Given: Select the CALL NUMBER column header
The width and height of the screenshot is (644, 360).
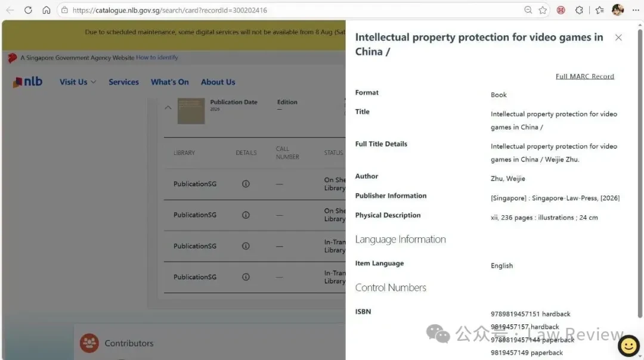Looking at the screenshot, I should coord(287,153).
